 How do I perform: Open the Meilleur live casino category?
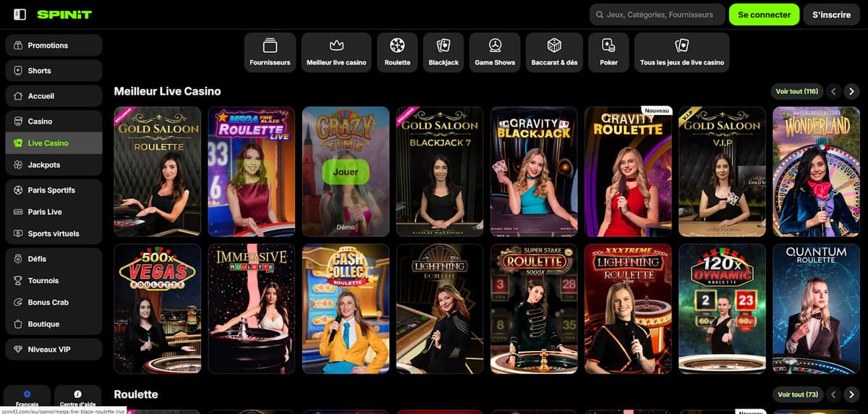tap(336, 53)
